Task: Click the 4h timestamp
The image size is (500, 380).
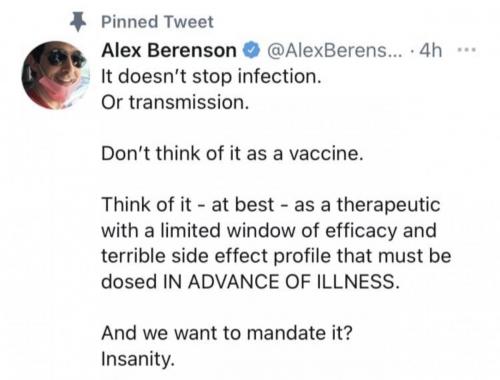Action: [431, 51]
